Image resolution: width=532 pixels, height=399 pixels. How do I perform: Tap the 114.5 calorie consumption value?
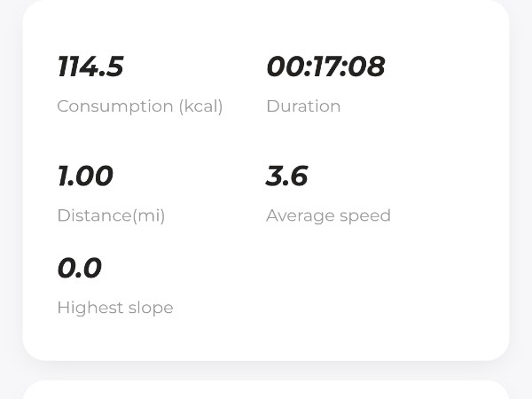(90, 67)
